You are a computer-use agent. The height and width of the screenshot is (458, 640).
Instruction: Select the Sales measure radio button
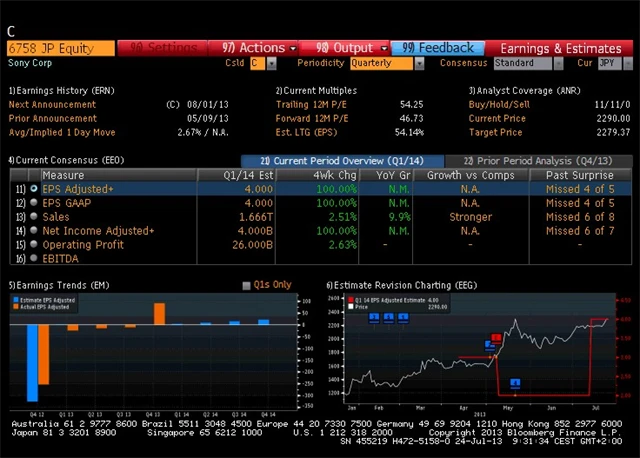(x=35, y=217)
